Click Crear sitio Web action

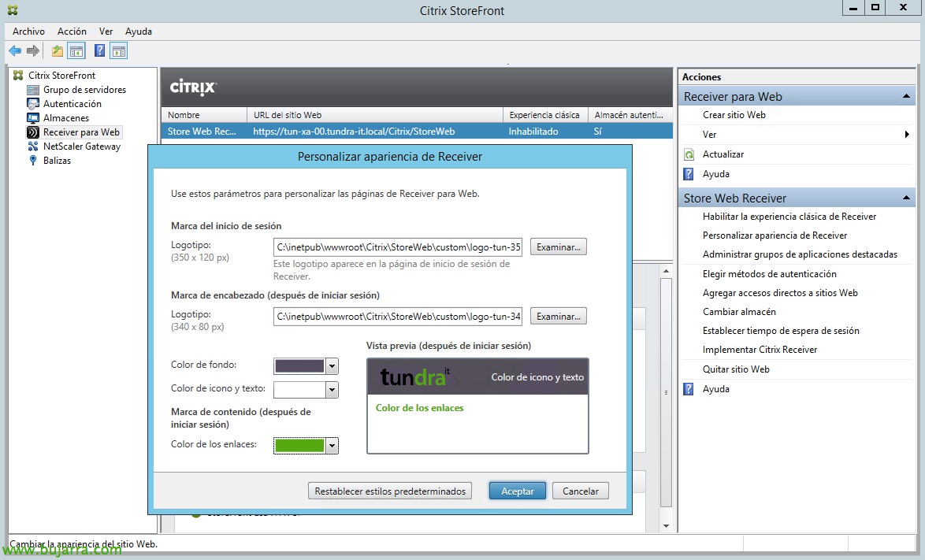pyautogui.click(x=734, y=115)
